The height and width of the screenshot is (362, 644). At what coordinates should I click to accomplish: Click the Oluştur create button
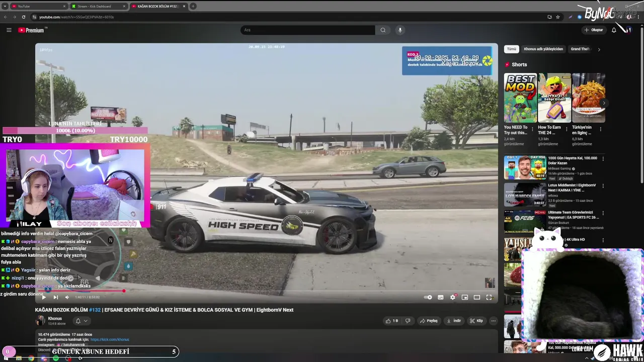click(593, 30)
